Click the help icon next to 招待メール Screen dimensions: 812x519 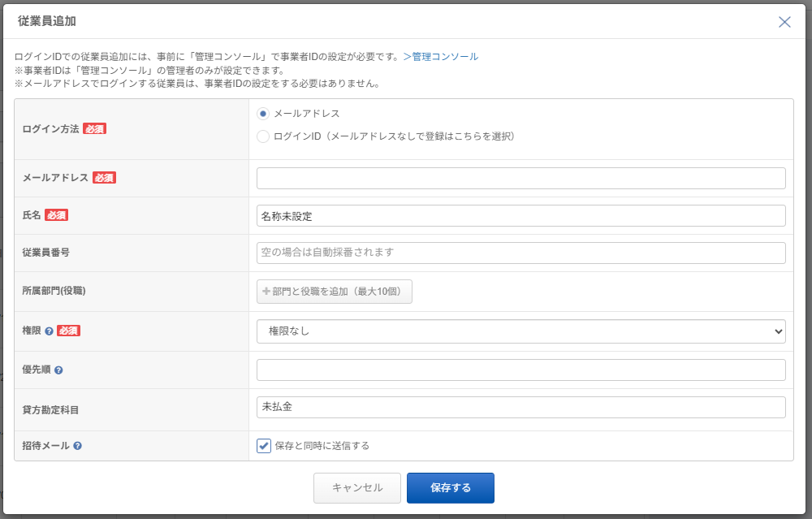pos(77,446)
